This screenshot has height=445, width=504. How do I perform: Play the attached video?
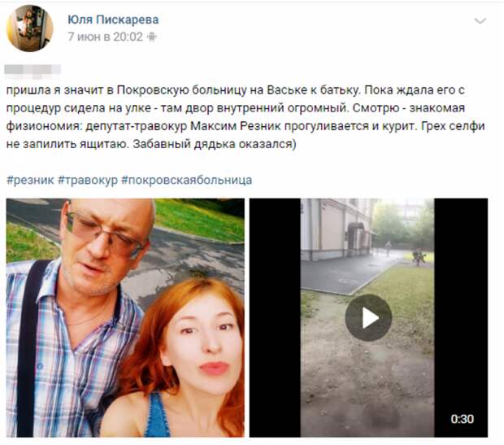pyautogui.click(x=368, y=317)
